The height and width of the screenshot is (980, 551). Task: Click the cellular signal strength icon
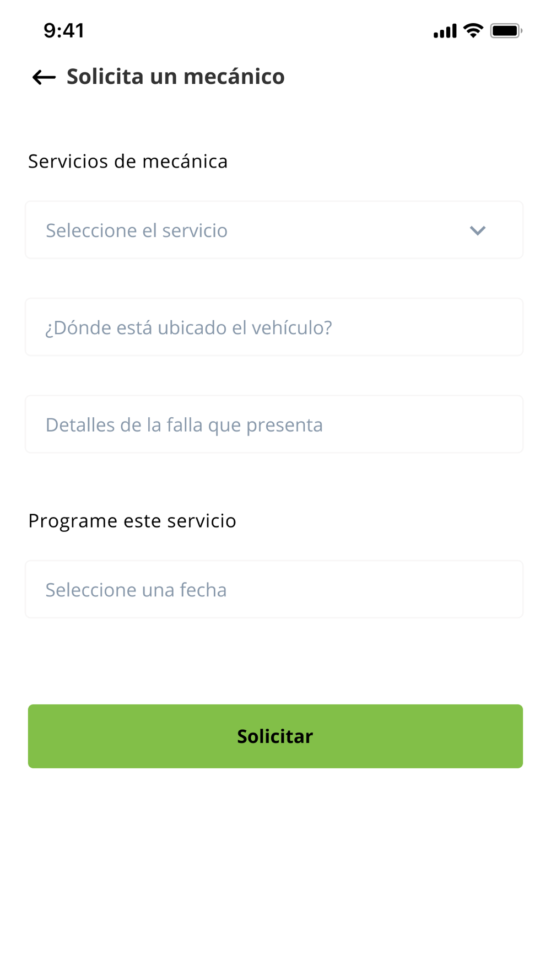445,31
